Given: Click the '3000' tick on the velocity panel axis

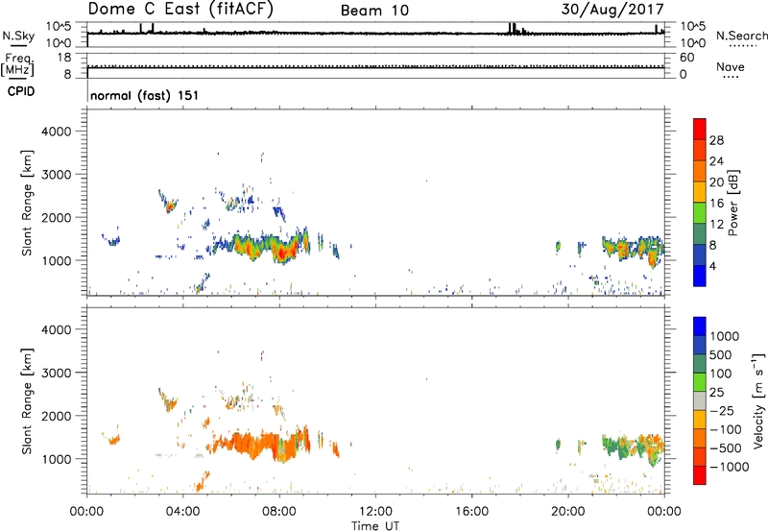Looking at the screenshot, I should (x=57, y=373).
